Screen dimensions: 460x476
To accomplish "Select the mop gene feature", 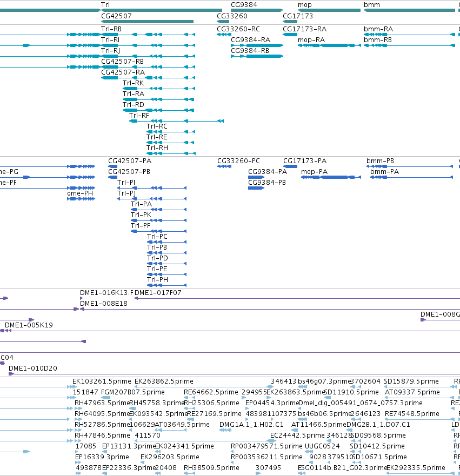I will coord(329,10).
